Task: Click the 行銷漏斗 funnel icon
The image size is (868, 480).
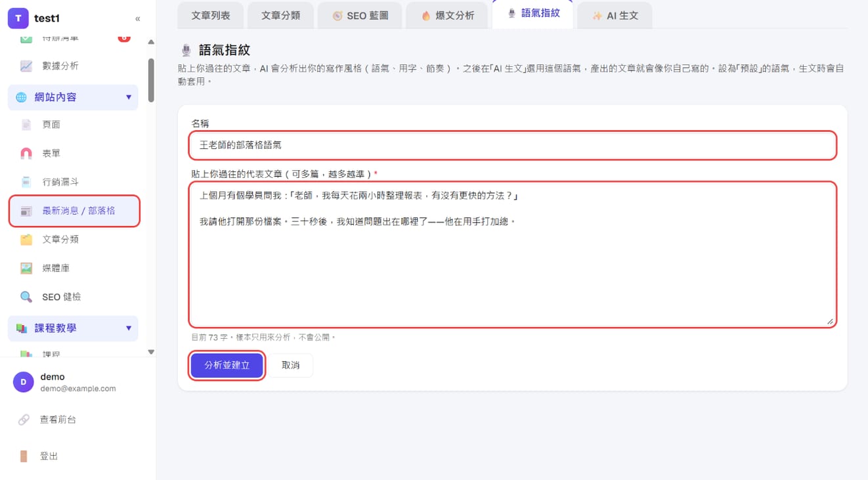Action: (x=26, y=182)
